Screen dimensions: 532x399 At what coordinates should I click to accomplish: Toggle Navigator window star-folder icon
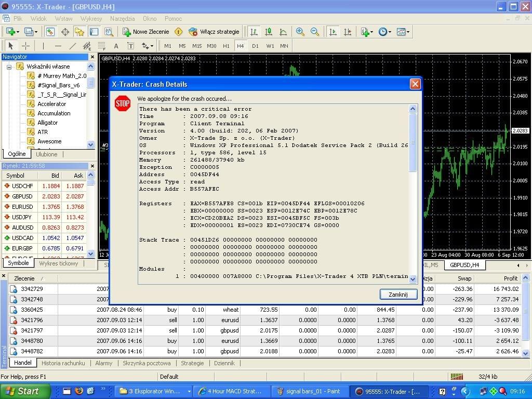pyautogui.click(x=79, y=32)
